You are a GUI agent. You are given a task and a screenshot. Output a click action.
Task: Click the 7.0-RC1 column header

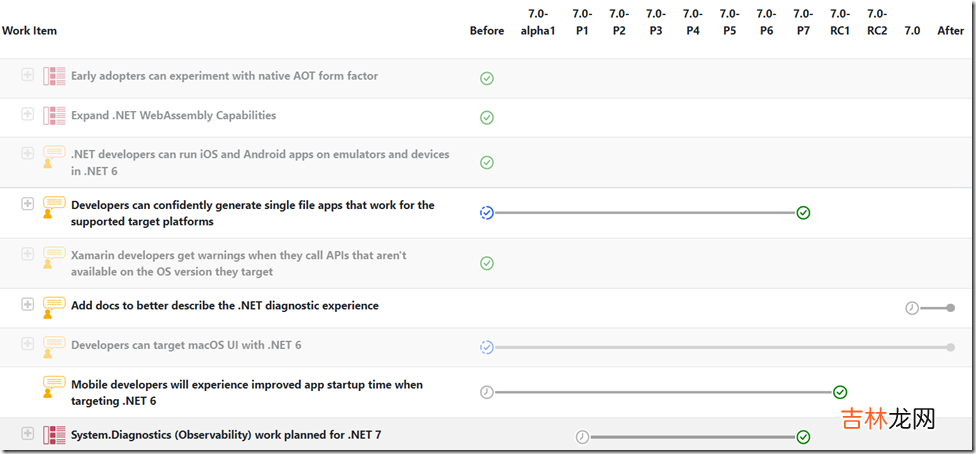[x=840, y=22]
